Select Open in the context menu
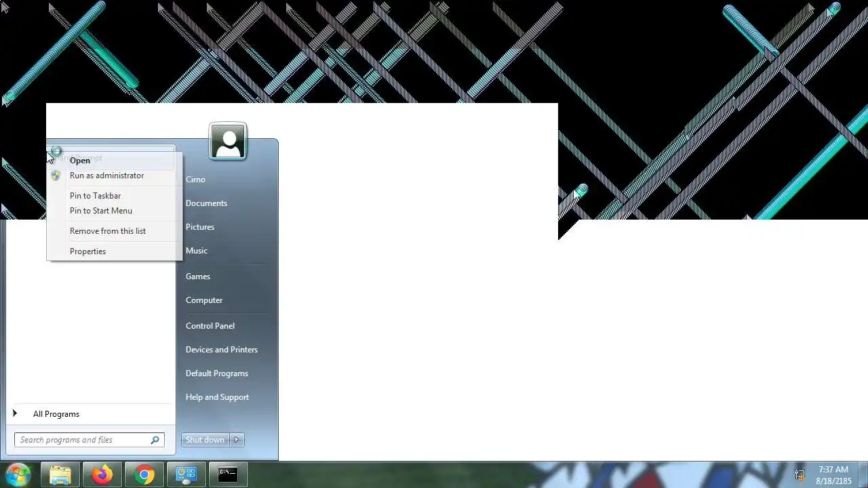 pos(114,161)
